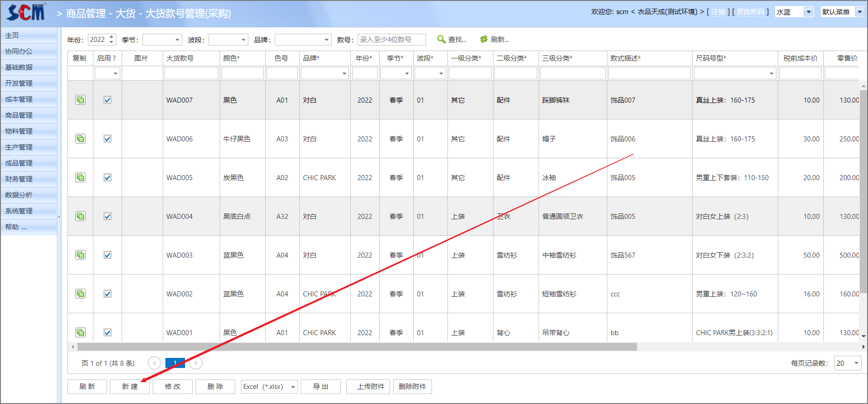Viewport: 868px width, 404px height.
Task: Toggle the enabled checkbox for WAD001
Action: click(108, 332)
